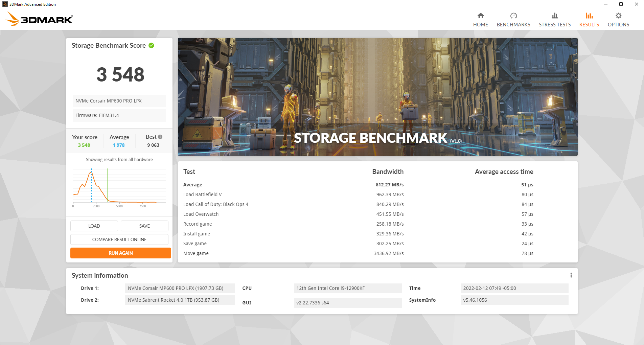Click Compare Result Online button
The width and height of the screenshot is (644, 345).
119,239
